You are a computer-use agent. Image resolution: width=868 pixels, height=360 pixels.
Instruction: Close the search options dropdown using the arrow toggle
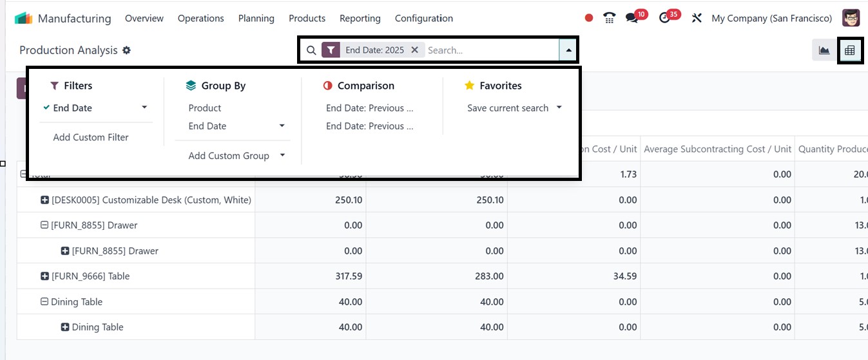click(568, 50)
